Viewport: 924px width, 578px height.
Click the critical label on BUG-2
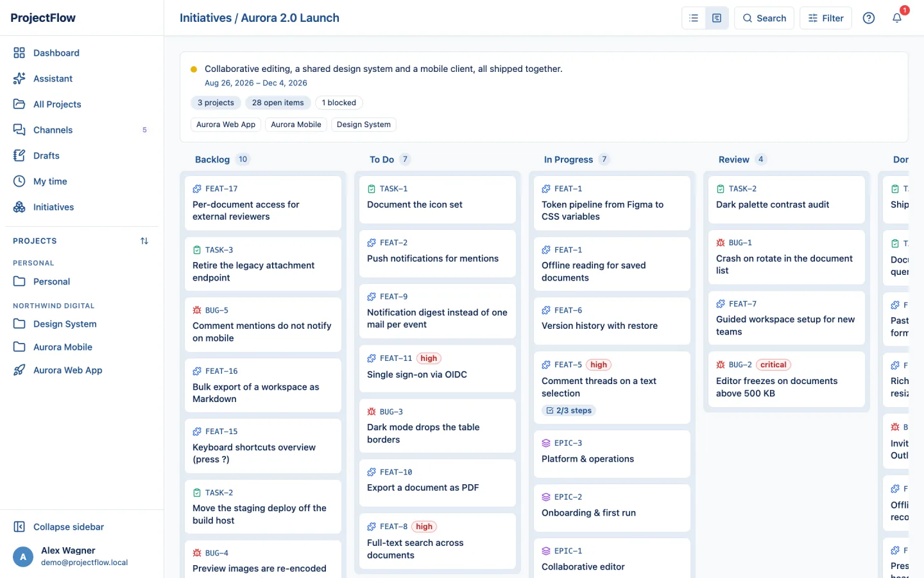[773, 365]
